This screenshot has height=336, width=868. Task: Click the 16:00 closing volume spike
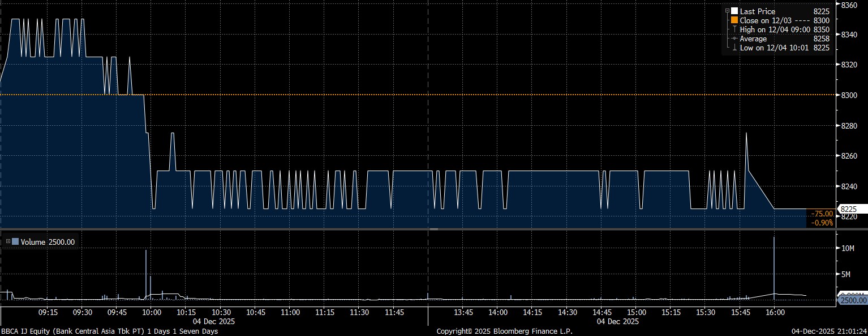[x=774, y=266]
